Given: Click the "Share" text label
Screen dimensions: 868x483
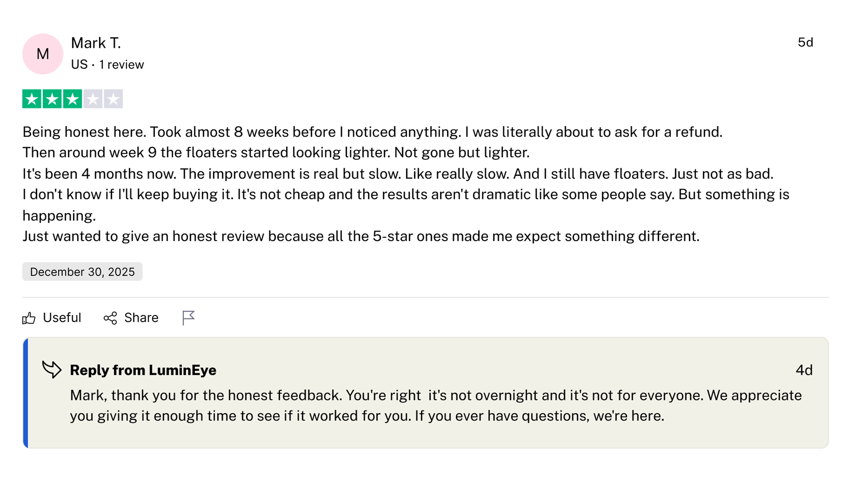Looking at the screenshot, I should point(141,318).
